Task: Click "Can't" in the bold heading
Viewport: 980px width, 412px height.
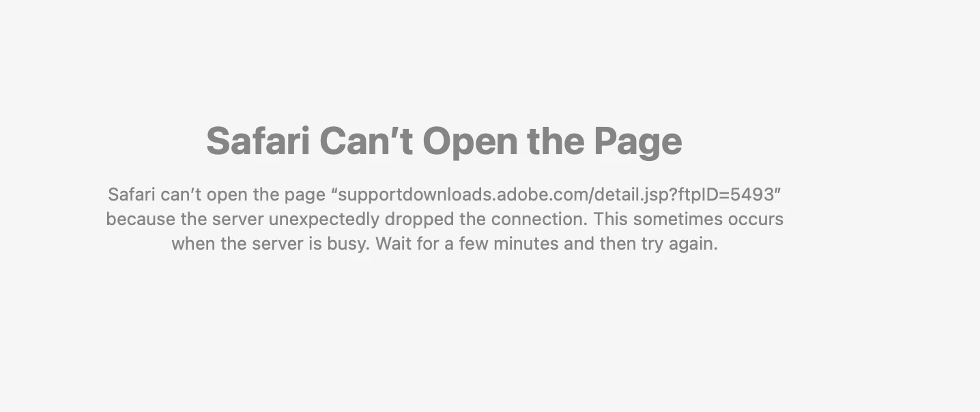Action: (366, 141)
